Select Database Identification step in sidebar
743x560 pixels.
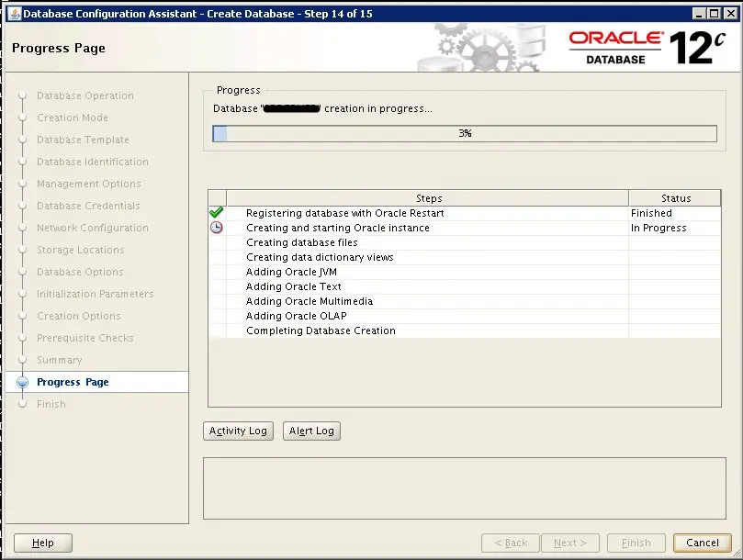tap(93, 162)
